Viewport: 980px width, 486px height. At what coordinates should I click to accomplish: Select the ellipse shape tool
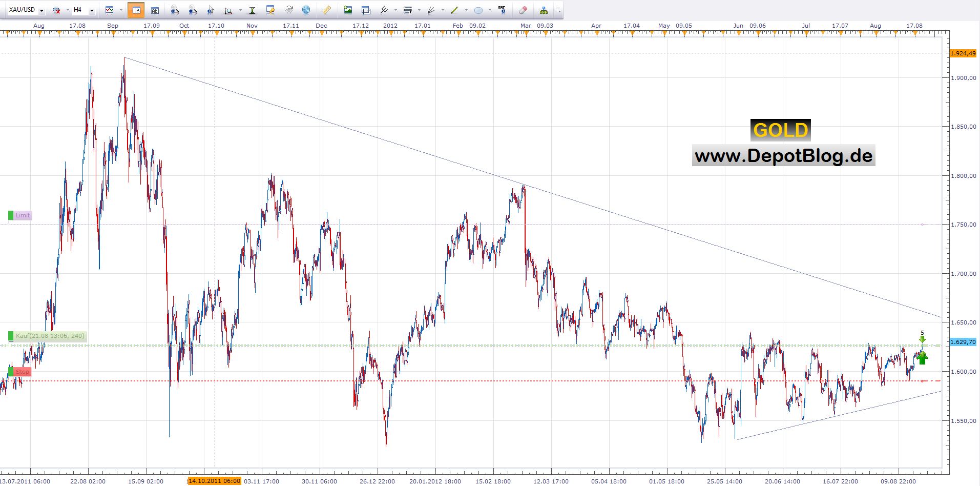pos(478,10)
